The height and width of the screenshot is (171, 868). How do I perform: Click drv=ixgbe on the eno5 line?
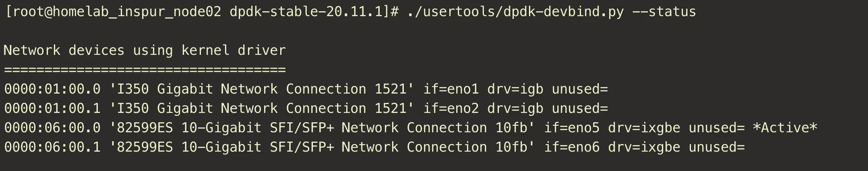pos(644,128)
